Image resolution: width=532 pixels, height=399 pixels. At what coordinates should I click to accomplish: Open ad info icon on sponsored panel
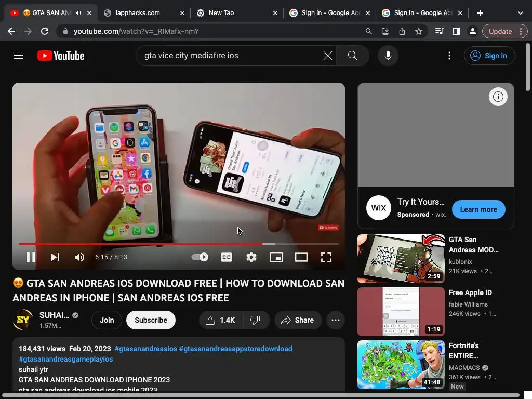coord(498,97)
